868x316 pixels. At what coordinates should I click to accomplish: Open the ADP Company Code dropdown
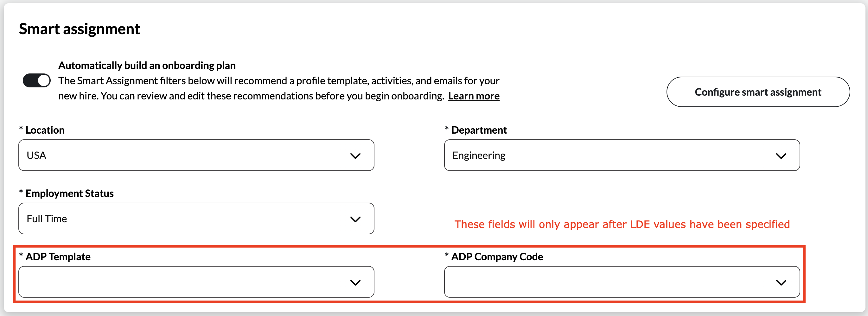pyautogui.click(x=622, y=282)
